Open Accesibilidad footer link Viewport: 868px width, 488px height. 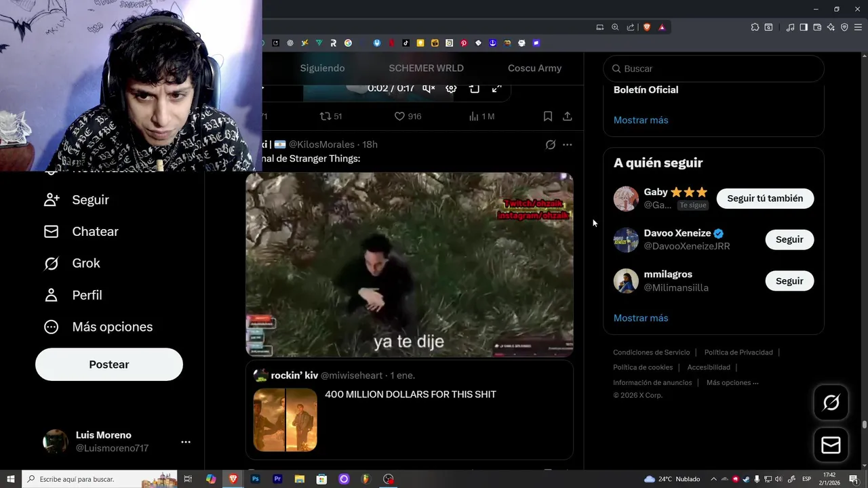click(709, 367)
